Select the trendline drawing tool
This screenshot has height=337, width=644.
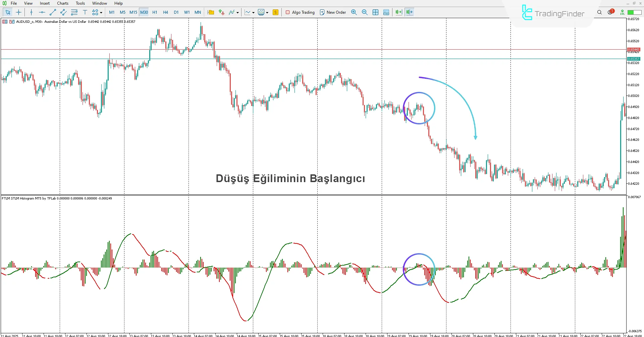pos(52,12)
